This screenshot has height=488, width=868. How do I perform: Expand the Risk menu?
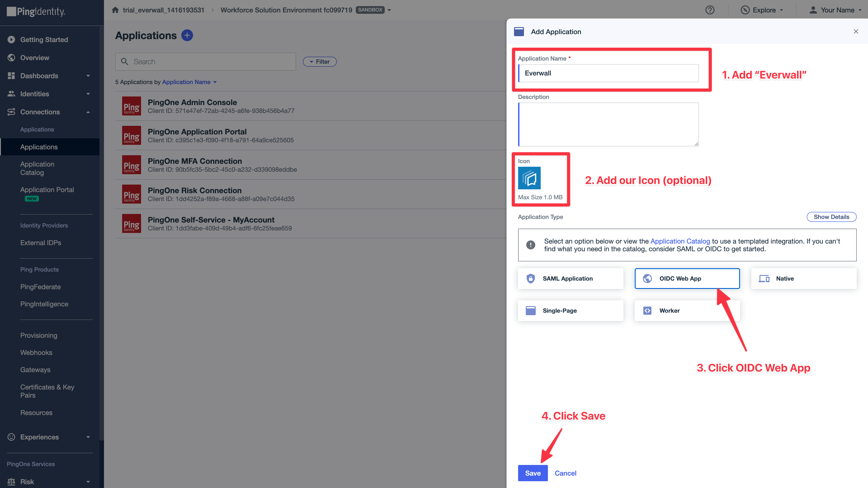coord(88,482)
